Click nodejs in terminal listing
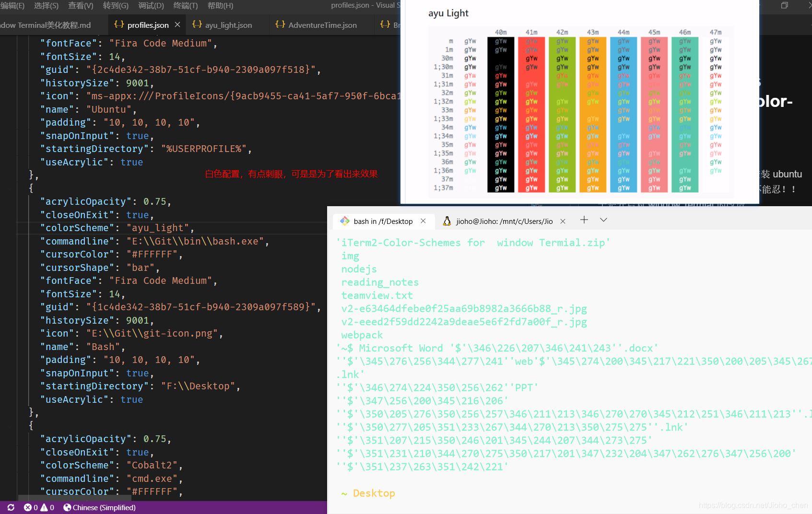 click(x=359, y=269)
